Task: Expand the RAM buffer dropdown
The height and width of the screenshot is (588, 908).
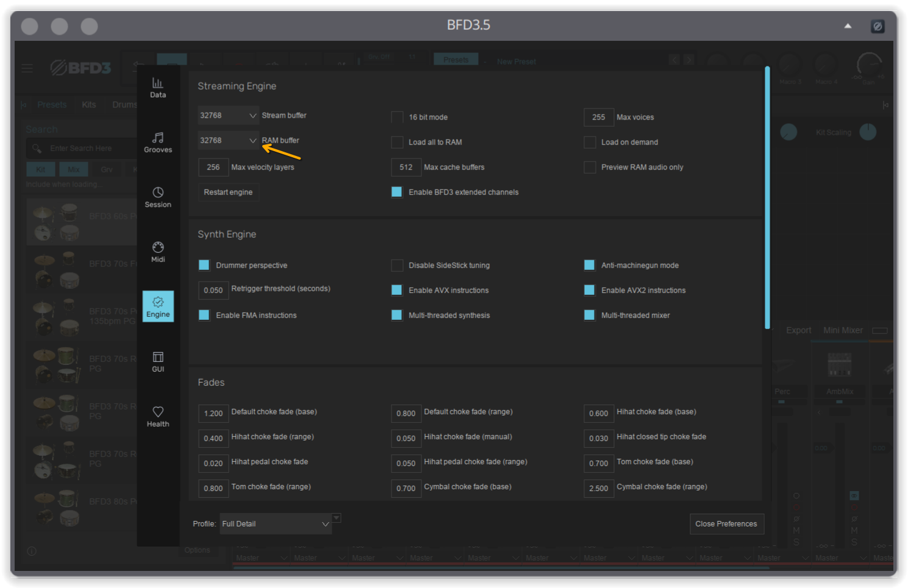Action: [x=229, y=141]
